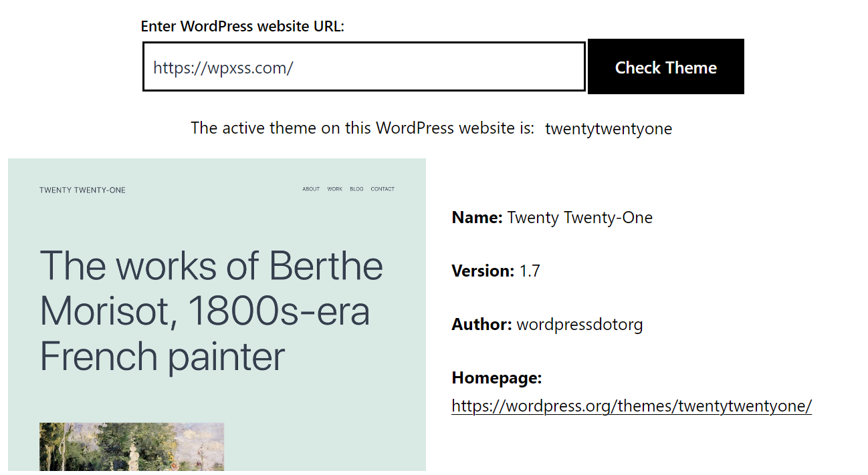Click the painting image in the theme preview
This screenshot has height=475, width=868.
coord(132,446)
